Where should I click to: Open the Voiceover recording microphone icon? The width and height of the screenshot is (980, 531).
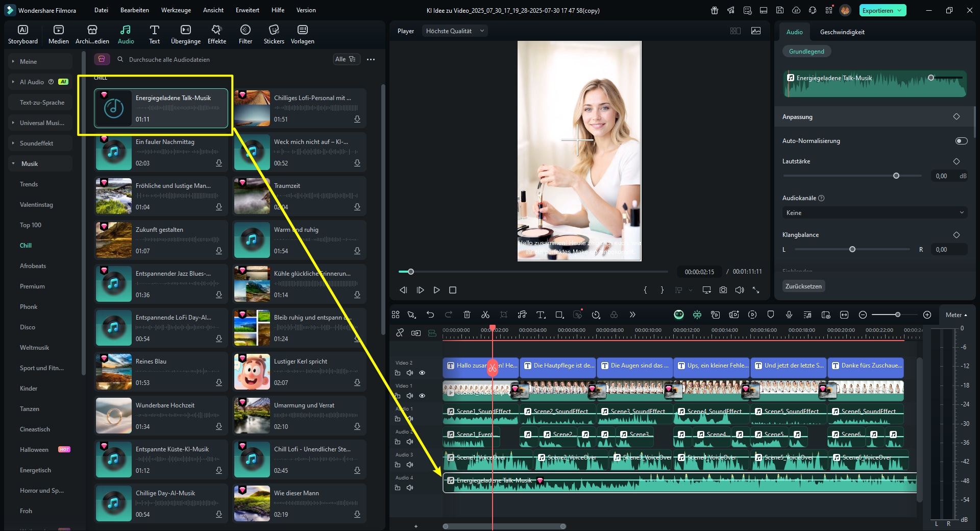click(x=789, y=315)
